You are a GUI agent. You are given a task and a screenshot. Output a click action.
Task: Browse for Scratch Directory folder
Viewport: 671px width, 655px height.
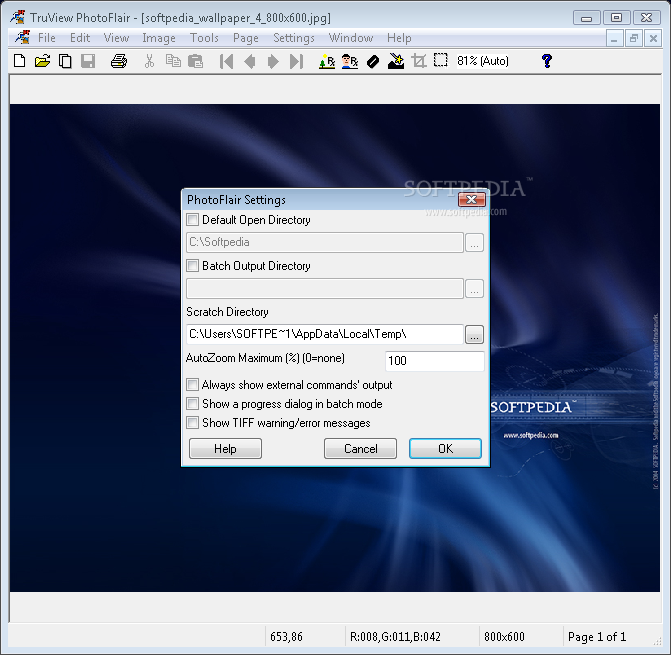(474, 334)
